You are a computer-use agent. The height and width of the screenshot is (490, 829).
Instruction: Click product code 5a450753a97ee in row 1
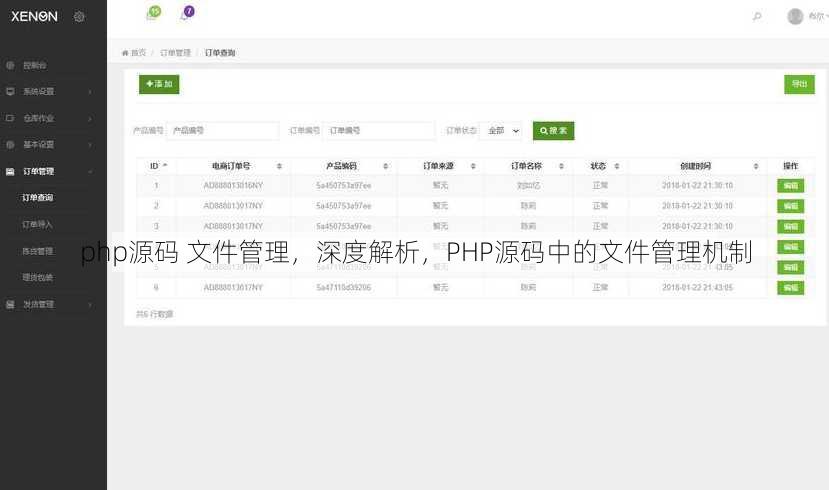click(x=344, y=186)
